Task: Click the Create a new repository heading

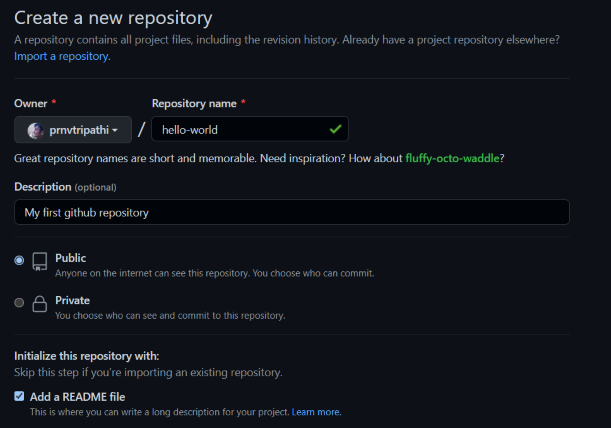Action: click(113, 18)
